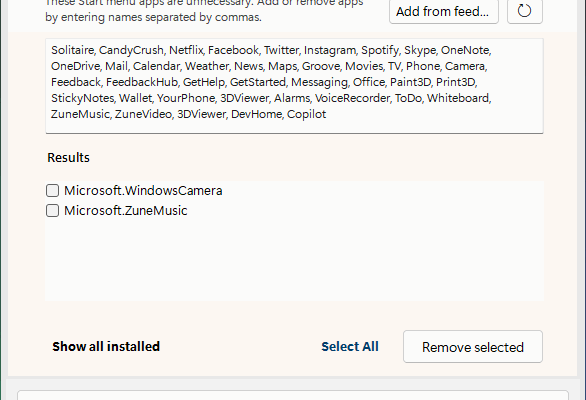Check the Microsoft.WindowsCamera checkbox

pos(52,191)
